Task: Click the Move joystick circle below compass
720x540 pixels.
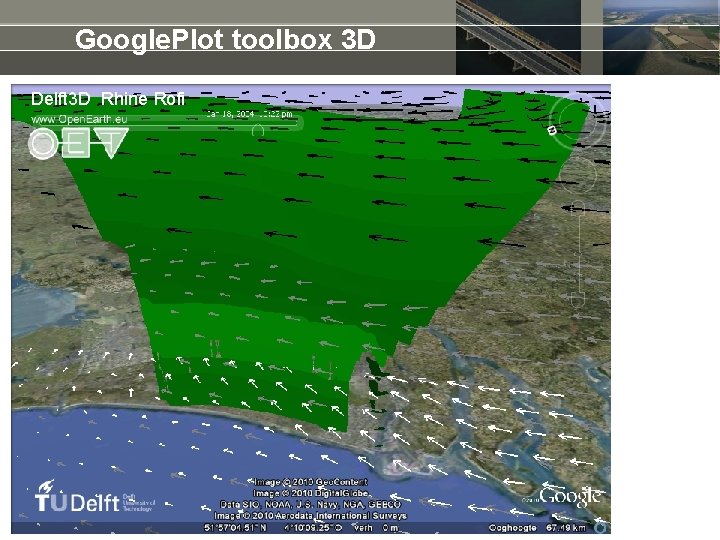Action: pos(578,175)
